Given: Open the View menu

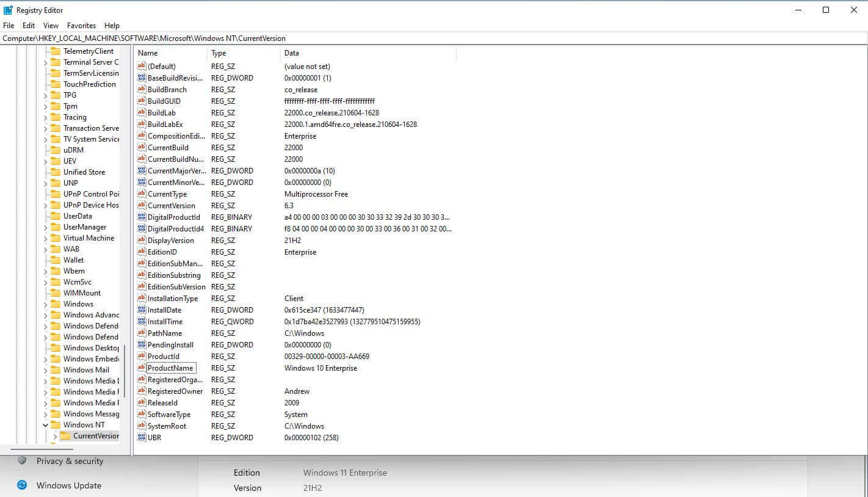Looking at the screenshot, I should 51,25.
